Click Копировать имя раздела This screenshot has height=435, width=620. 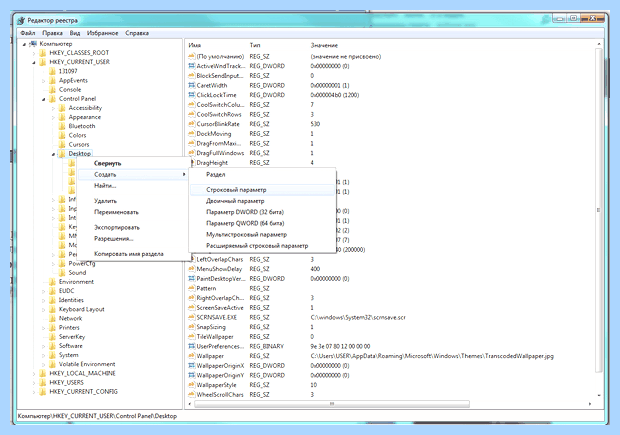pos(133,254)
